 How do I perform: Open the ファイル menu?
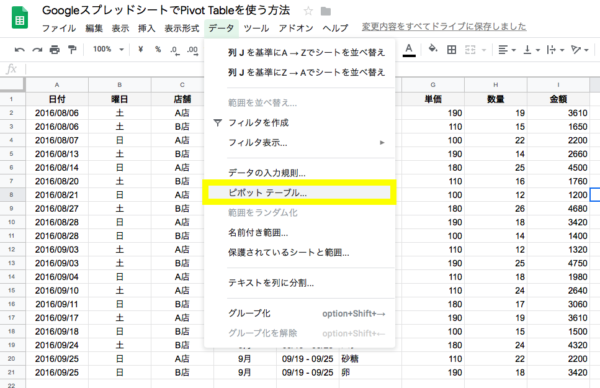[59, 28]
